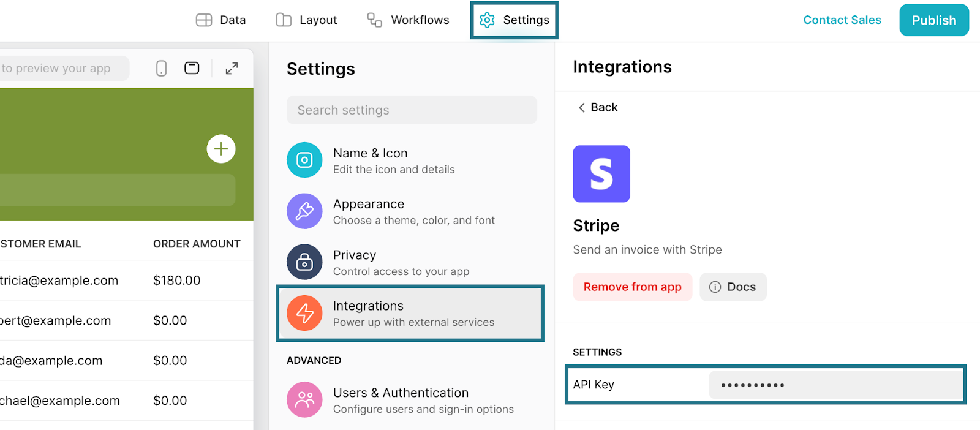Focus the Search settings field

[x=412, y=110]
